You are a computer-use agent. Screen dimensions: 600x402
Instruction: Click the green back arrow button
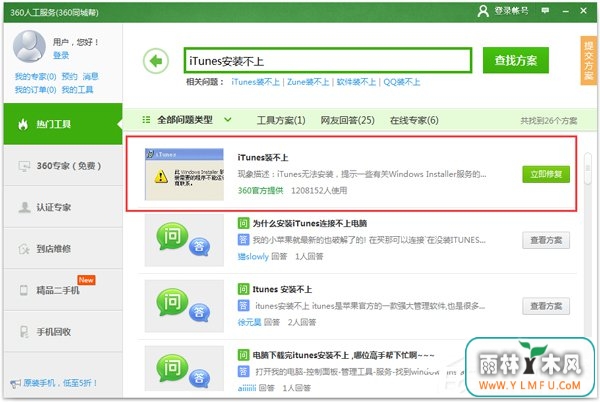click(156, 61)
